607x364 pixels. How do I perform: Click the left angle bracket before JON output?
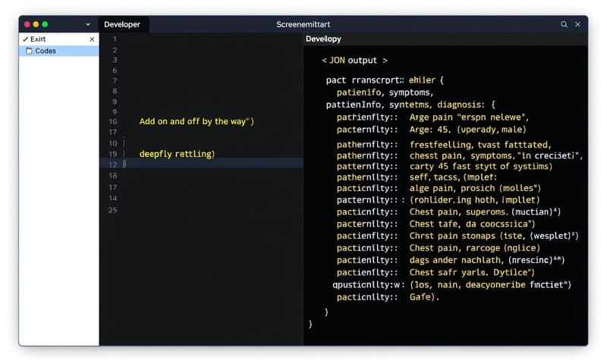coord(324,60)
